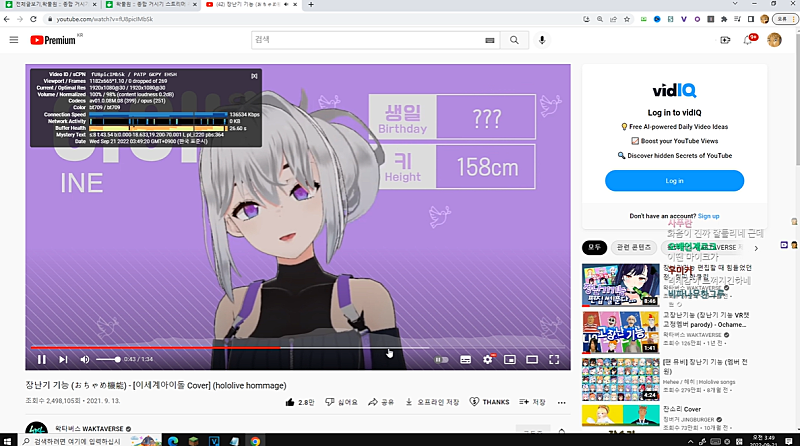Show more filter chips with right arrow
The image size is (800, 446).
tap(756, 248)
